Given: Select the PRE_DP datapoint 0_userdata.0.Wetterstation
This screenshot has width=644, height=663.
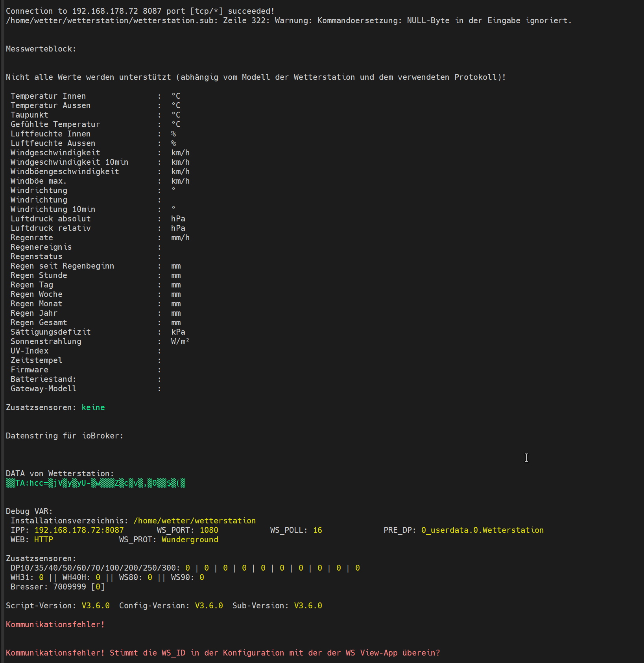Looking at the screenshot, I should pos(482,530).
